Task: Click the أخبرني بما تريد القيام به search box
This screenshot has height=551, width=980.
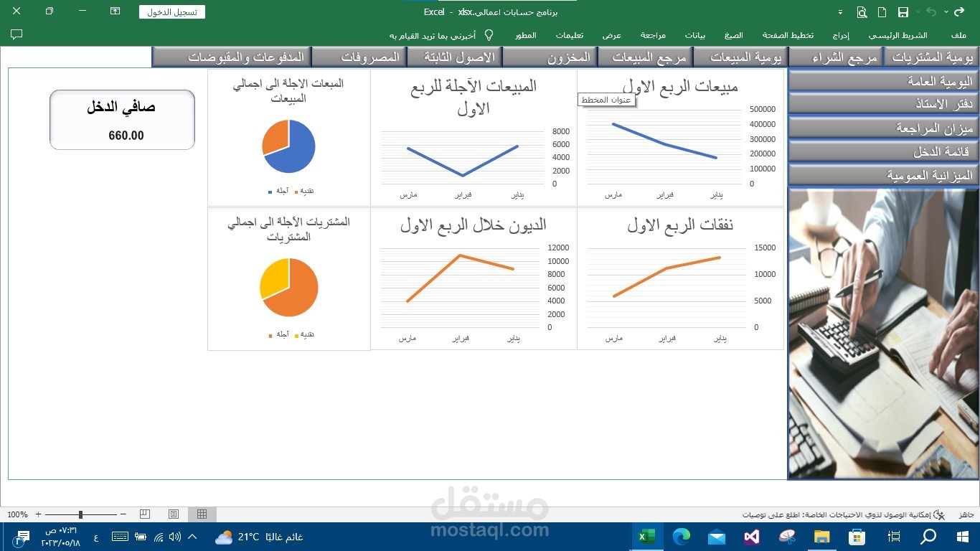Action: click(433, 35)
